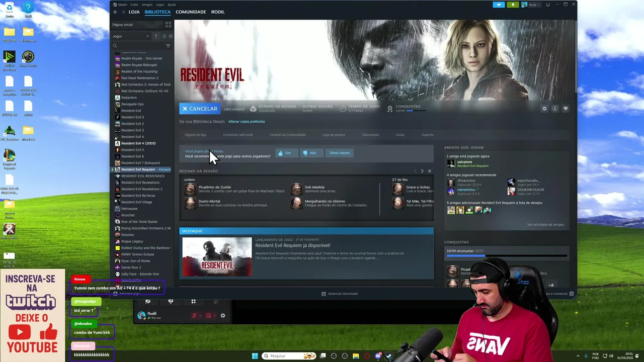Screen dimensions: 644x362
Task: Click Alterar cópia preferida link
Action: point(246,122)
